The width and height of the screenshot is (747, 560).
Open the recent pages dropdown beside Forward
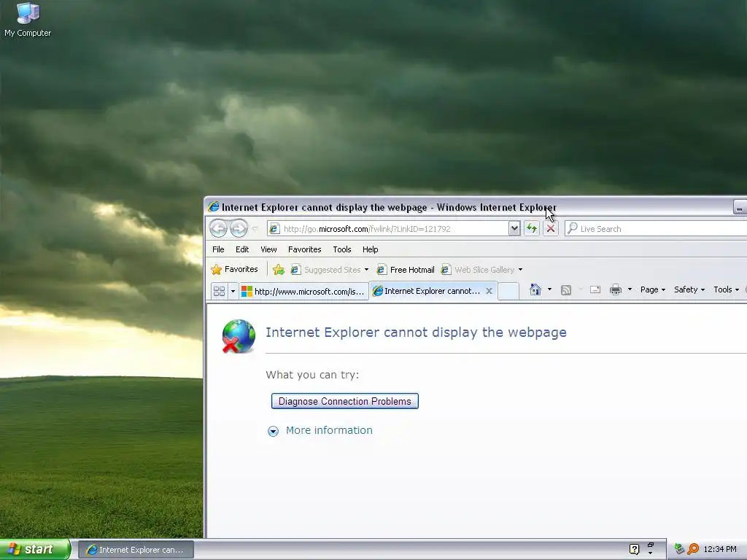pyautogui.click(x=255, y=229)
